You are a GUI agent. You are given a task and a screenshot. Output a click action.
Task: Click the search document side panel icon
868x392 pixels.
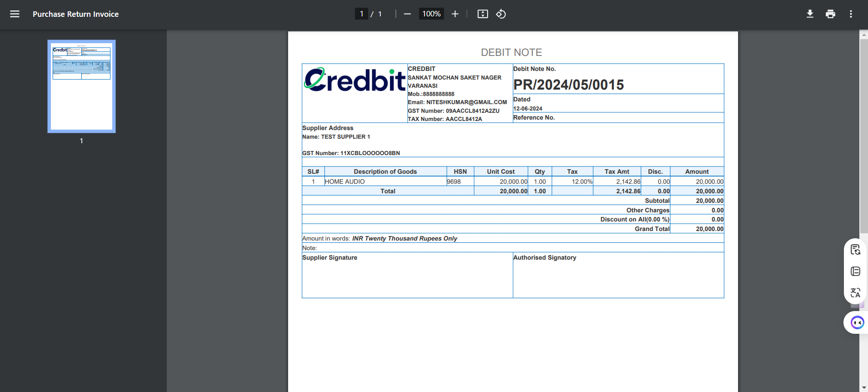[x=855, y=250]
